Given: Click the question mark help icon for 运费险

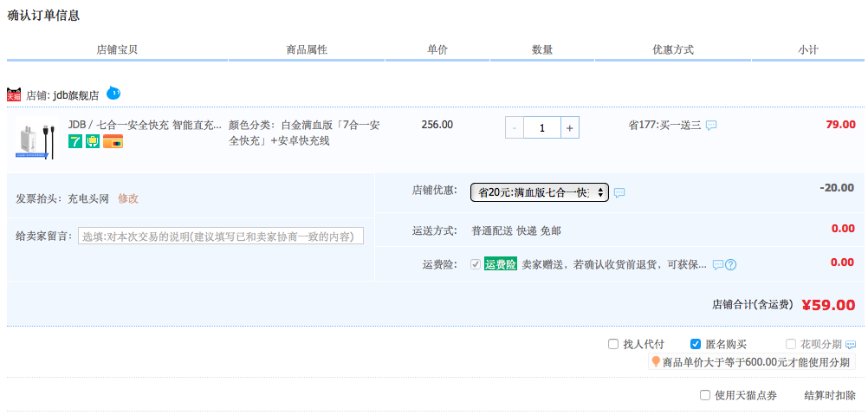Looking at the screenshot, I should click(731, 264).
